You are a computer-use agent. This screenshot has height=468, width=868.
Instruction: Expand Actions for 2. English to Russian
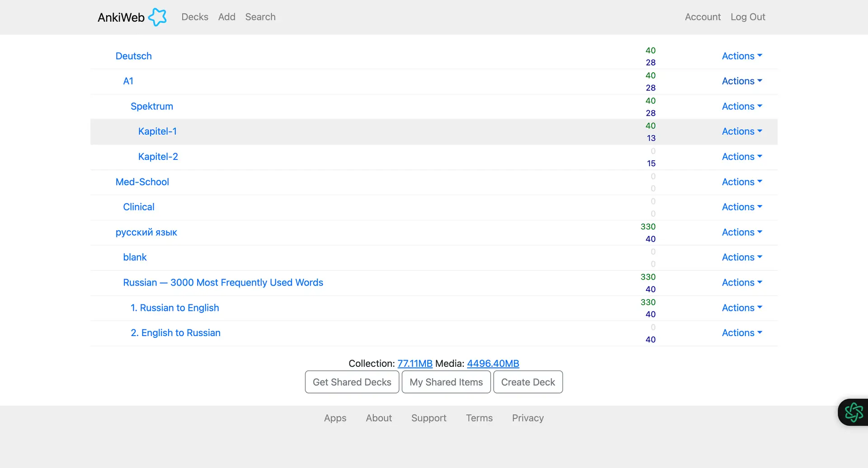742,332
